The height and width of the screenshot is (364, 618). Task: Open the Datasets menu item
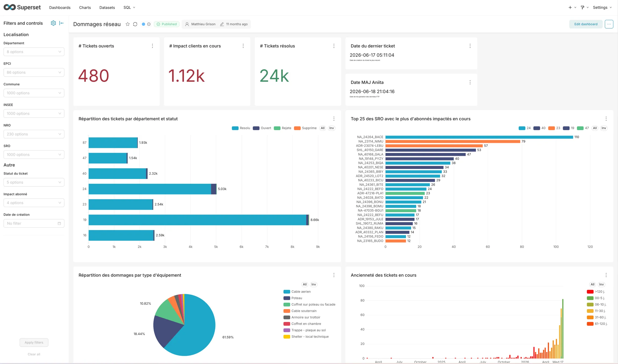(107, 7)
